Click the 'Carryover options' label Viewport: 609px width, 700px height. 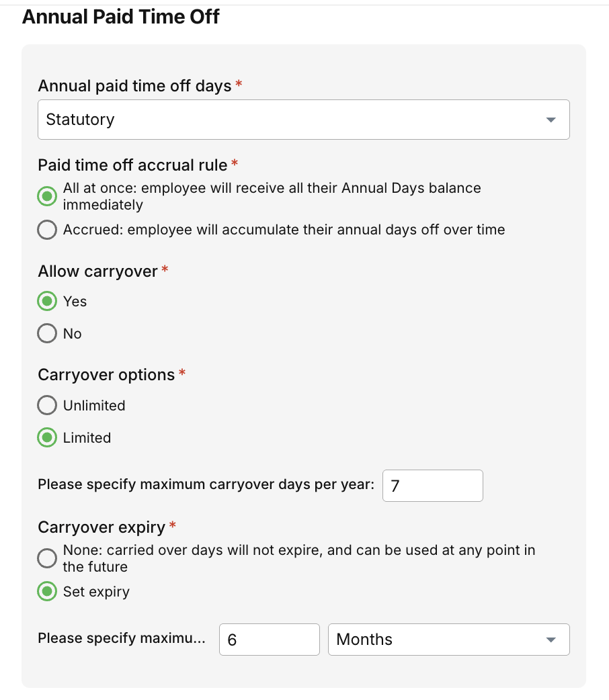(106, 375)
